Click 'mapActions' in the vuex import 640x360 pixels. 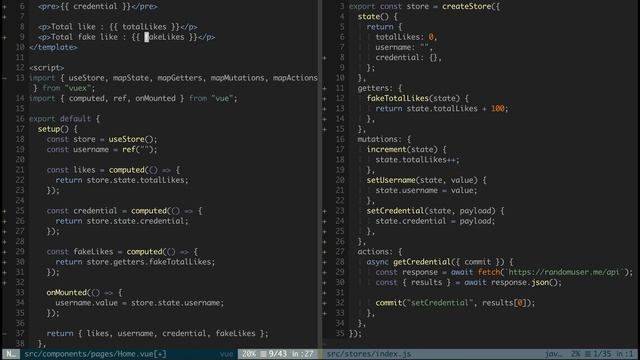pos(295,78)
